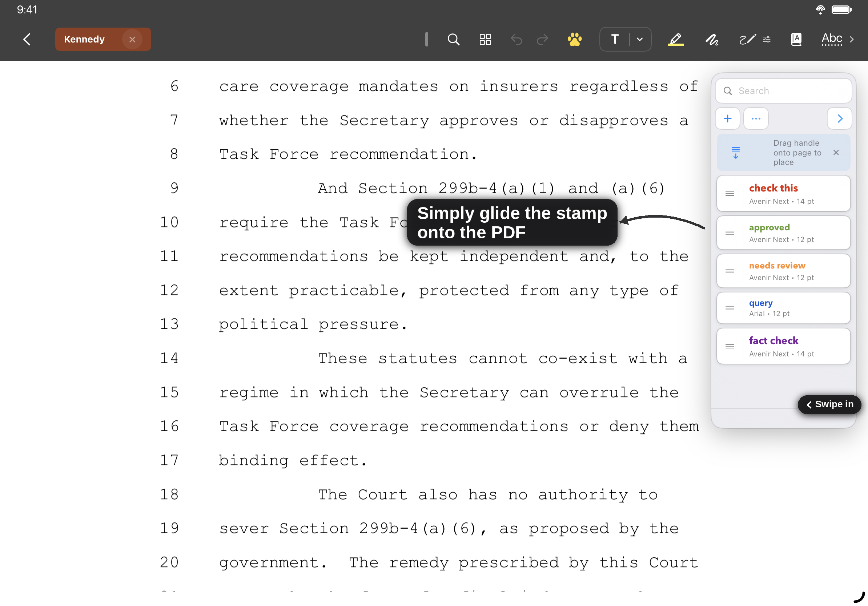Dismiss the 'Drag handle onto page' hint
This screenshot has width=868, height=606.
tap(836, 152)
